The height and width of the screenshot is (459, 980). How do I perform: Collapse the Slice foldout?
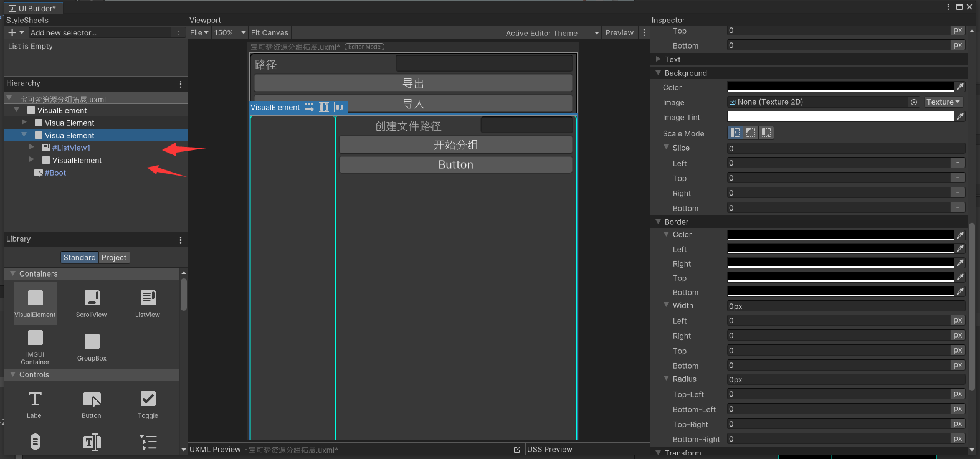pyautogui.click(x=666, y=148)
